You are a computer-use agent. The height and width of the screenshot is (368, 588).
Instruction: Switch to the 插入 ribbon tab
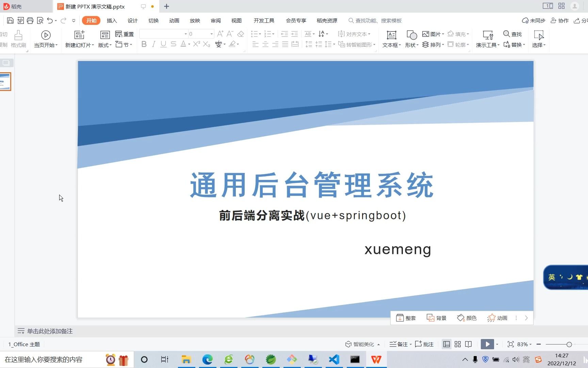[x=112, y=20]
